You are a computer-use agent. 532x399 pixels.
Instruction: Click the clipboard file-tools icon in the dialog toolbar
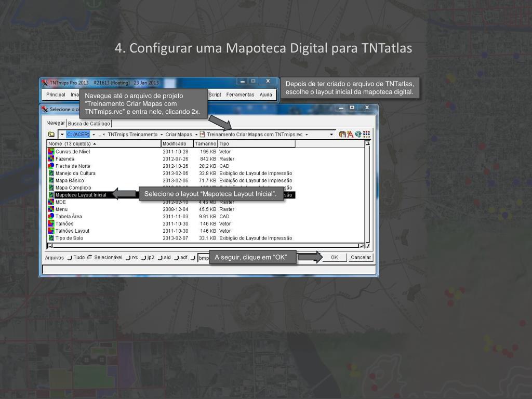(342, 135)
